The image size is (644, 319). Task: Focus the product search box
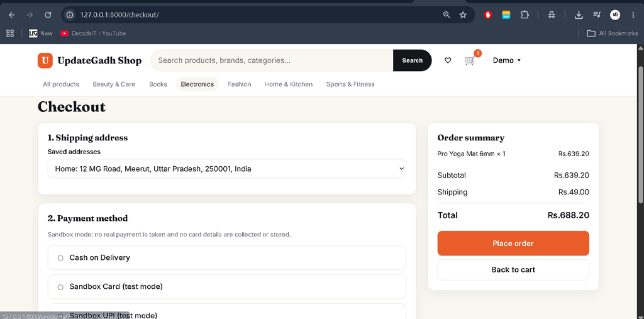(272, 60)
